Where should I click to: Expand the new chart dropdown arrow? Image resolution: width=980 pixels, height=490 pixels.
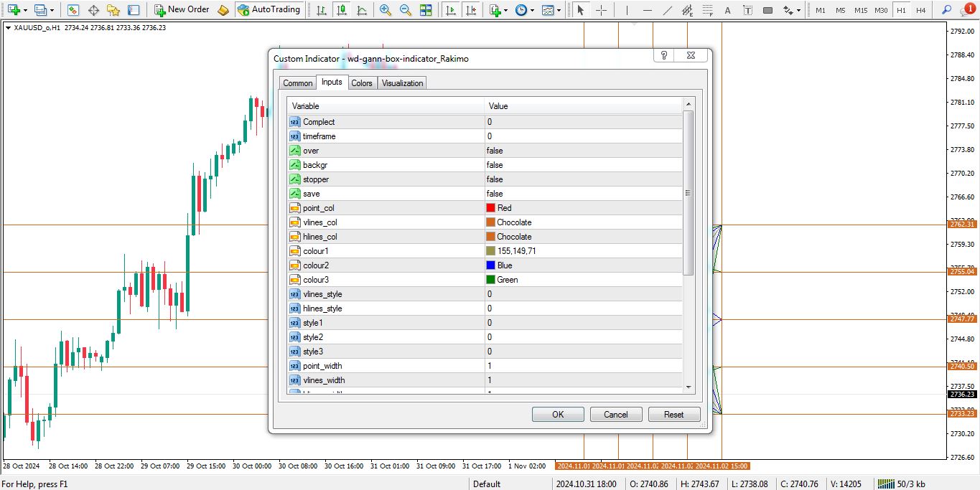(x=26, y=10)
